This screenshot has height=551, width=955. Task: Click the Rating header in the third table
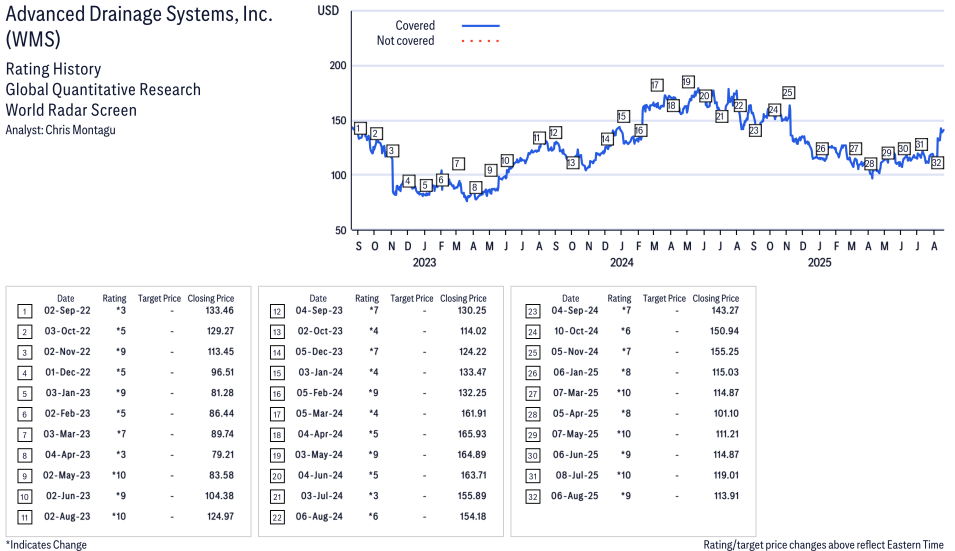619,298
